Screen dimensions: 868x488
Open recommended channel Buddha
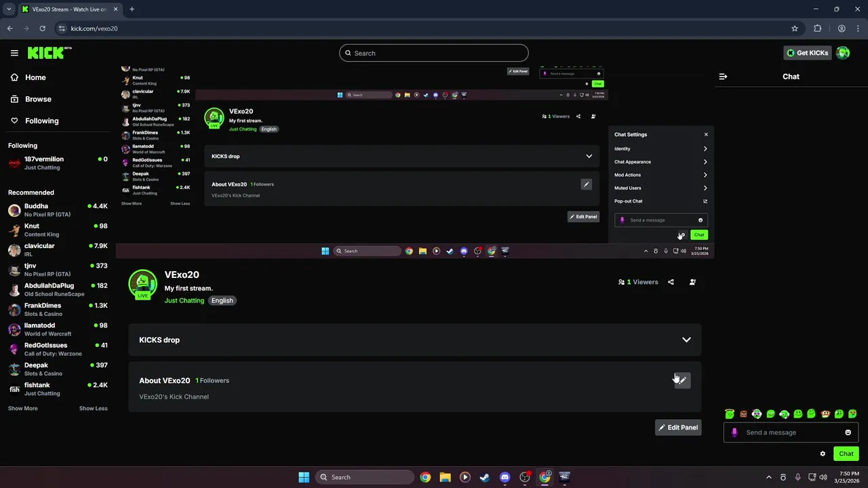click(58, 210)
